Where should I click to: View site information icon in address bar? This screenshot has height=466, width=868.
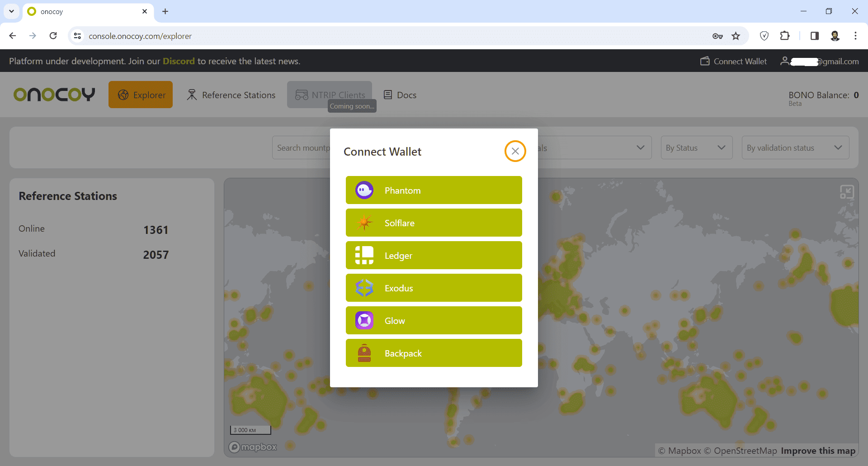(77, 36)
